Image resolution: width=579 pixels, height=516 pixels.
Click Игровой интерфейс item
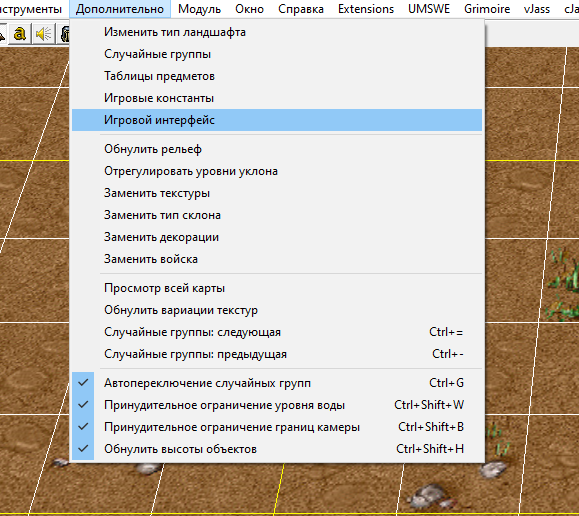pos(277,120)
